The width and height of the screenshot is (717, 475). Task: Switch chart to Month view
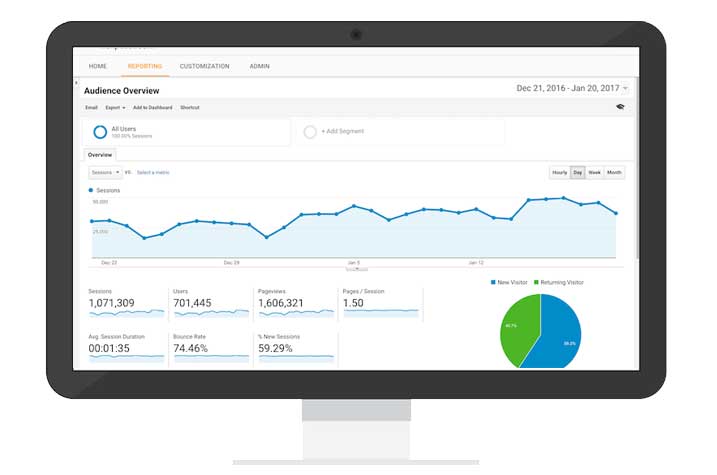[x=614, y=172]
